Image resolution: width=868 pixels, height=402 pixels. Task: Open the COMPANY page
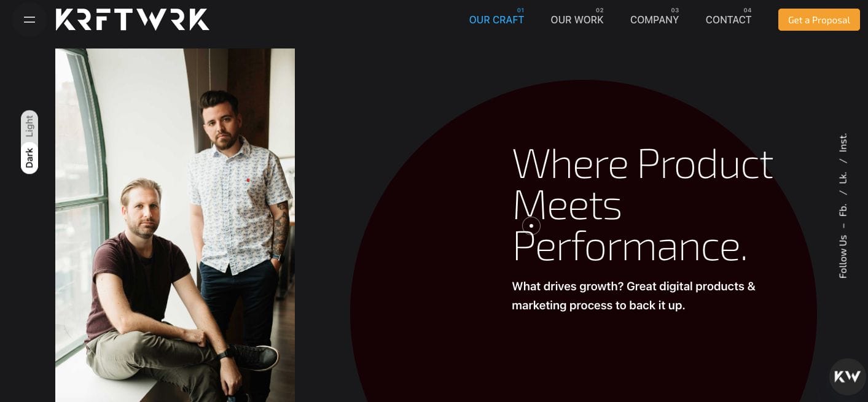coord(654,20)
